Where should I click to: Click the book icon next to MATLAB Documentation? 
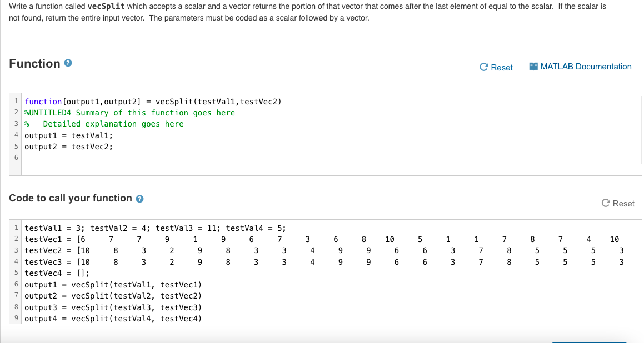pyautogui.click(x=535, y=66)
